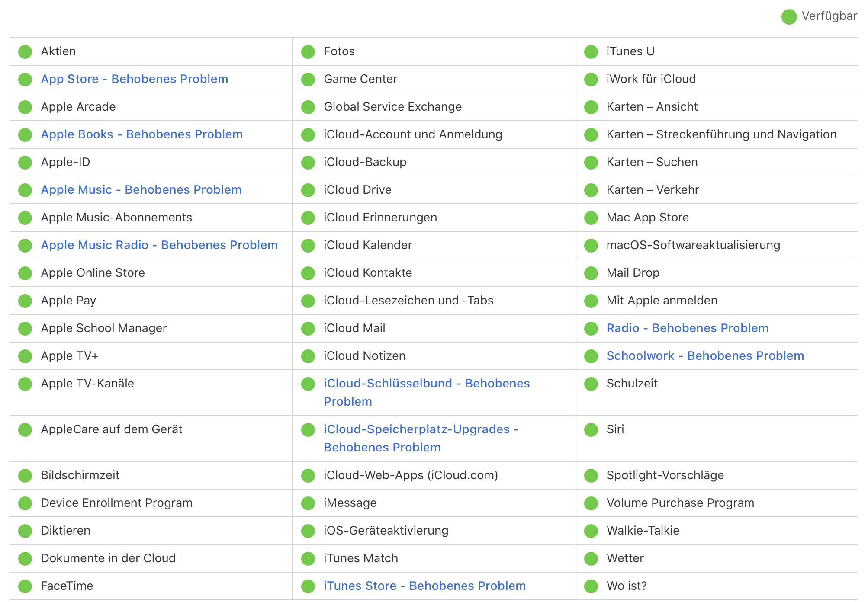This screenshot has height=602, width=868.
Task: Click the Verfügbar legend dot
Action: [x=789, y=17]
